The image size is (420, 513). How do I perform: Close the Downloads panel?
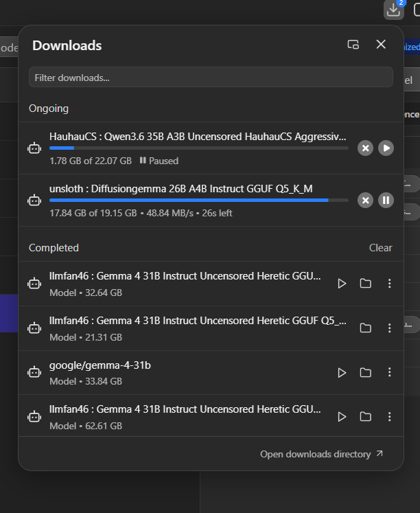(381, 44)
